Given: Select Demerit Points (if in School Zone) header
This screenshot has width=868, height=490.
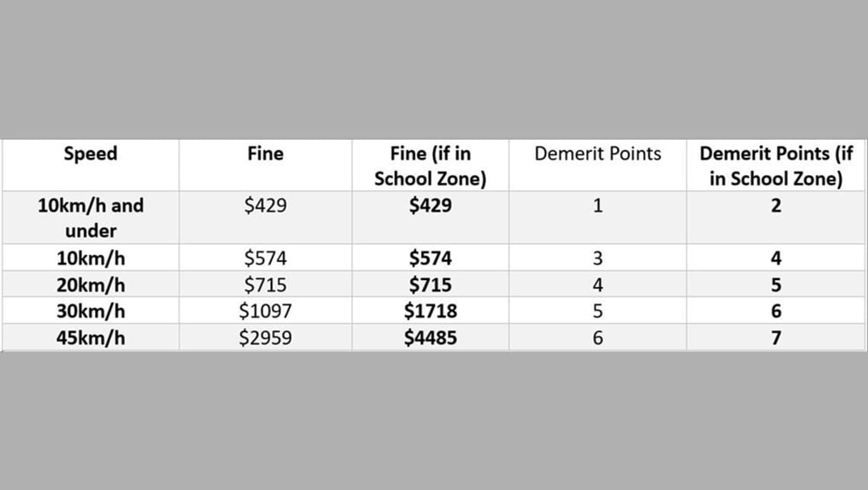Looking at the screenshot, I should coord(776,166).
